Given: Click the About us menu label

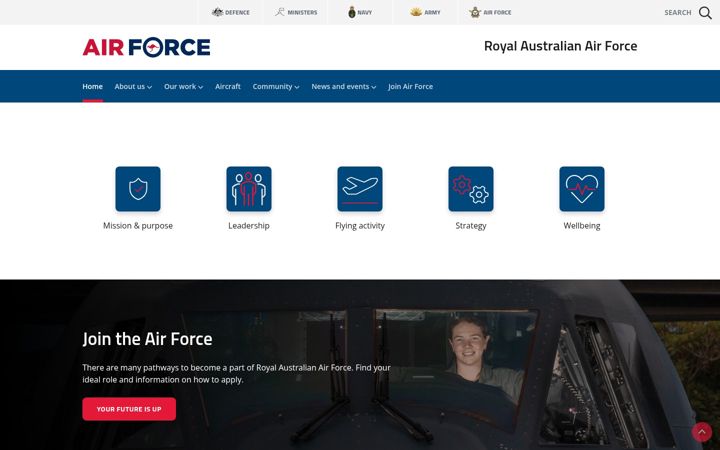Looking at the screenshot, I should [129, 86].
